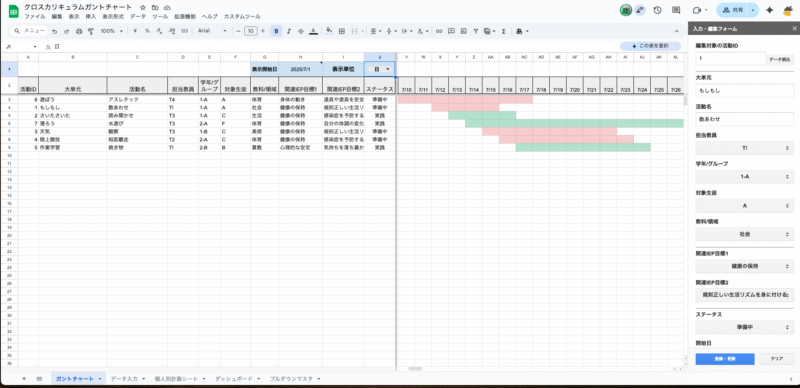
Task: Open the 拡張機能 menu
Action: click(x=185, y=17)
